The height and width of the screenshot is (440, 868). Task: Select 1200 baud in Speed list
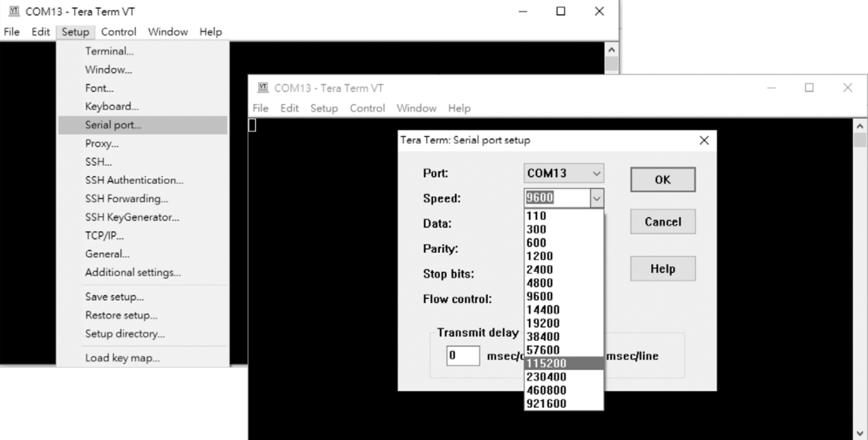pyautogui.click(x=564, y=256)
